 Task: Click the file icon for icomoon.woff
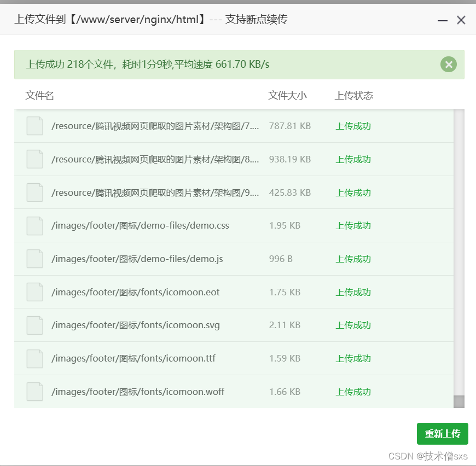pyautogui.click(x=34, y=392)
